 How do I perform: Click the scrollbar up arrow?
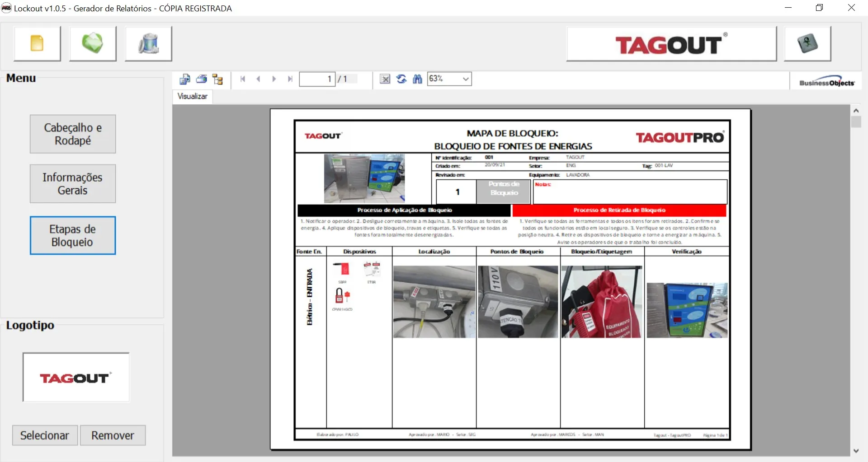coord(856,110)
